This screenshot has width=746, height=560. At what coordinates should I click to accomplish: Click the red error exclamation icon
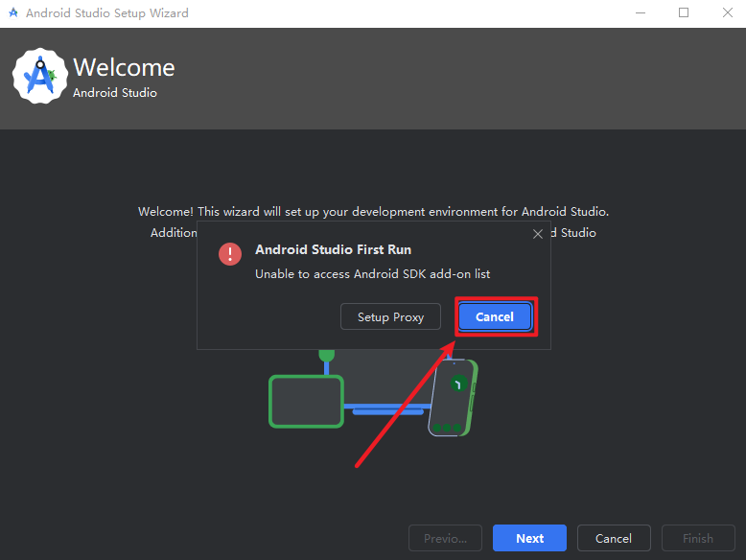pos(230,253)
